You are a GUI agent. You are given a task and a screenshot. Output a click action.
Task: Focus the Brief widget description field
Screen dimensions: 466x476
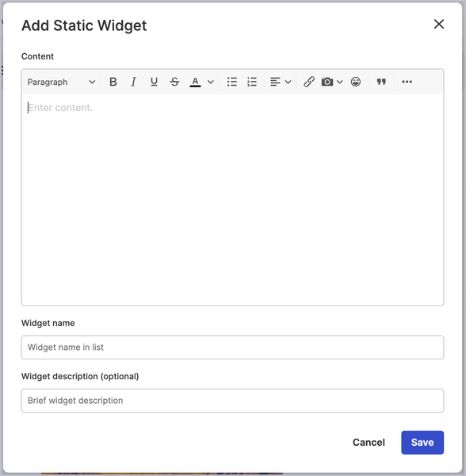pyautogui.click(x=232, y=401)
